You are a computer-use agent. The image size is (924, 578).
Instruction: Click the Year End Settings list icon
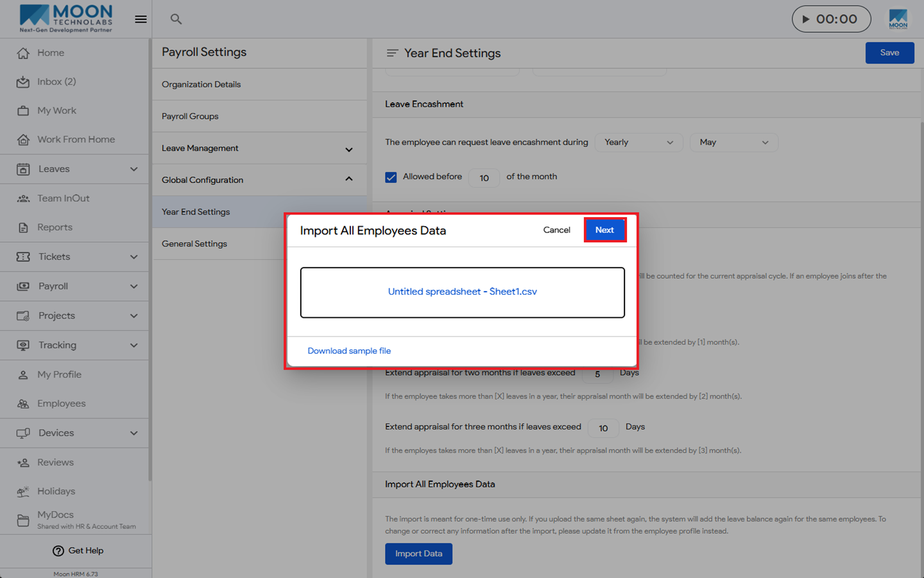pos(392,53)
